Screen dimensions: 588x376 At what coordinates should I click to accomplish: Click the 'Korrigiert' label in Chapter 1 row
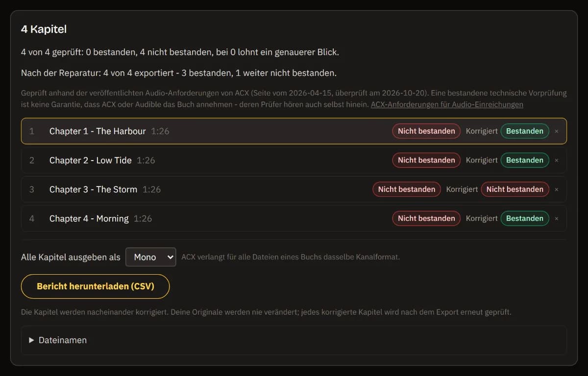[x=482, y=131]
